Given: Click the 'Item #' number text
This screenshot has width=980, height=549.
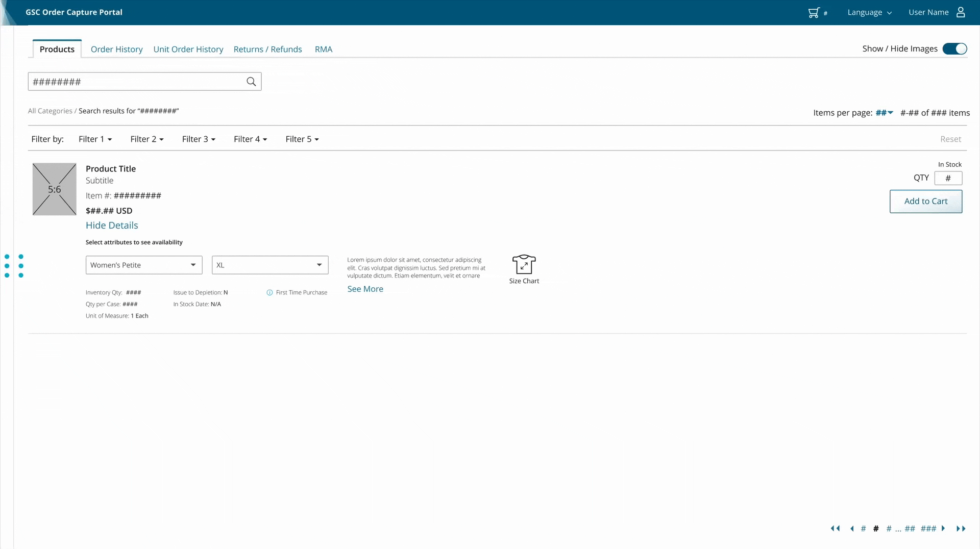Looking at the screenshot, I should (x=137, y=196).
